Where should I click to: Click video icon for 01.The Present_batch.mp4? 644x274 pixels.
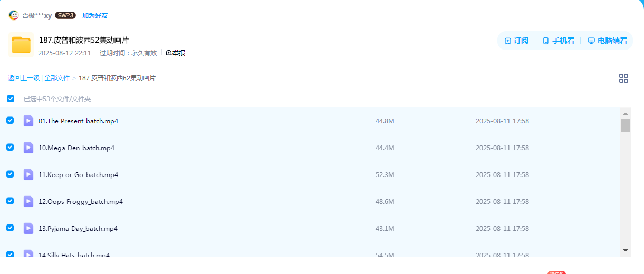coord(28,121)
